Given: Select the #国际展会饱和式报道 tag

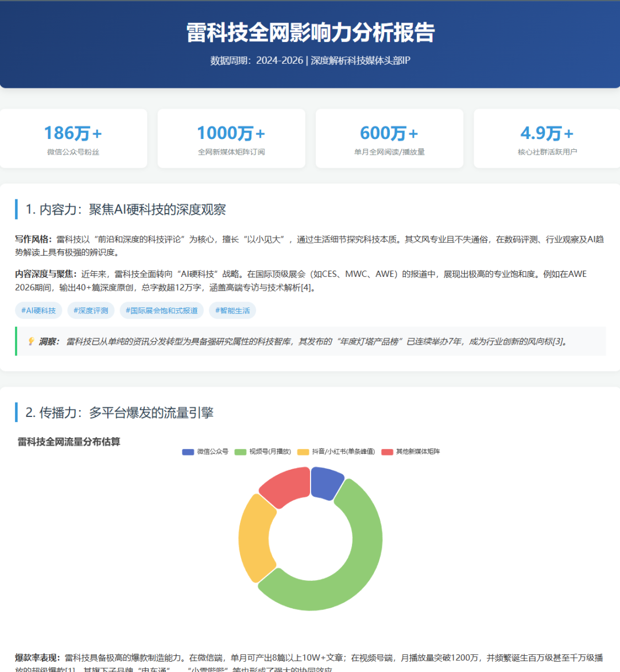Looking at the screenshot, I should [x=161, y=310].
